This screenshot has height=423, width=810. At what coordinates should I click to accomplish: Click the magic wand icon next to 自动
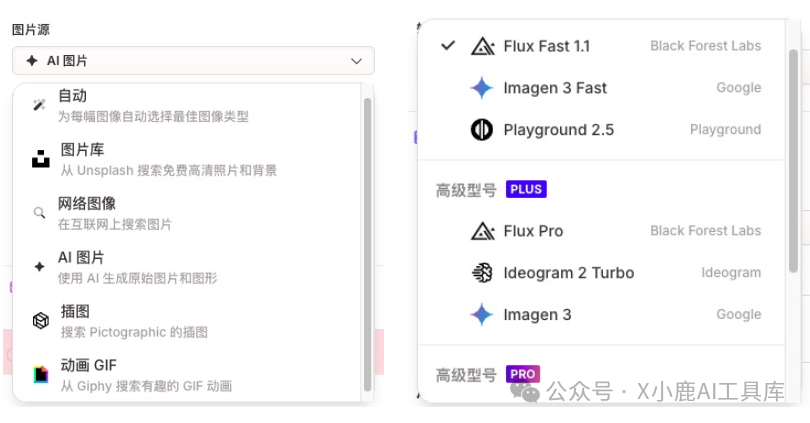39,105
